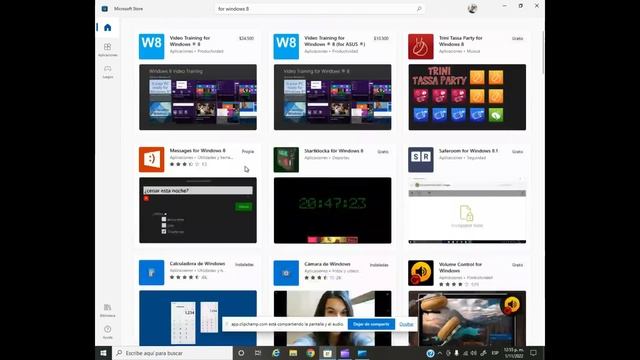The image size is (640, 360).
Task: Open Cortana from the taskbar
Action: (x=241, y=353)
